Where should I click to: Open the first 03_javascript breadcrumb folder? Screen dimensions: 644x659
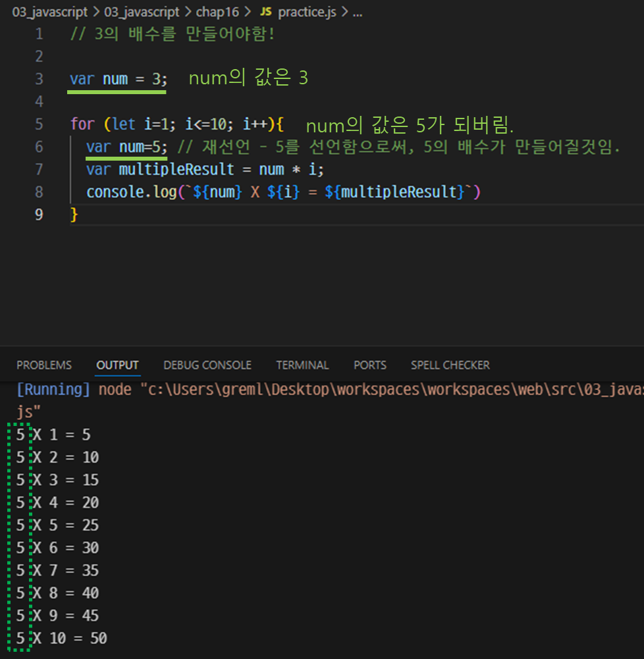49,12
